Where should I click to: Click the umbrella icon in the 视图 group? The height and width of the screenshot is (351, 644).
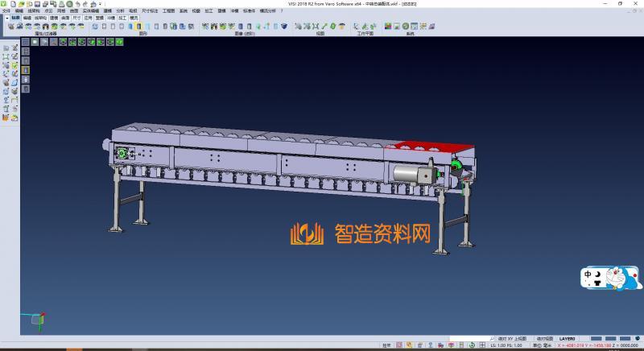click(341, 27)
